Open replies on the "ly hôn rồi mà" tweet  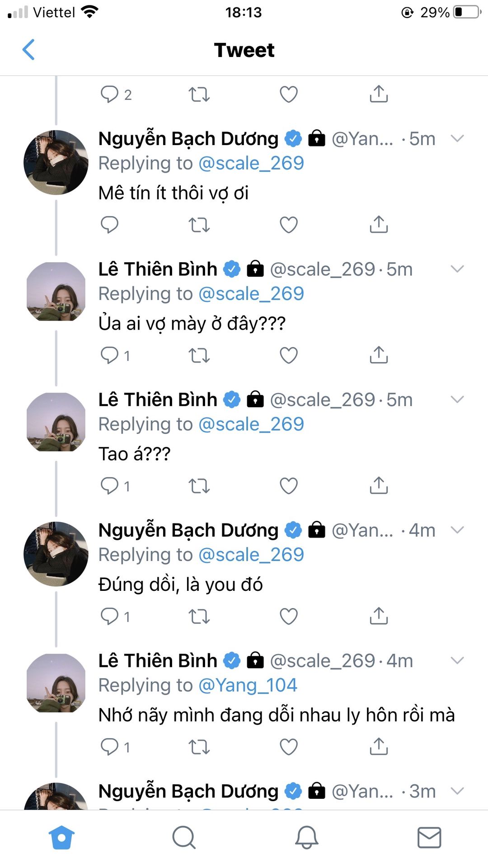coord(109,747)
